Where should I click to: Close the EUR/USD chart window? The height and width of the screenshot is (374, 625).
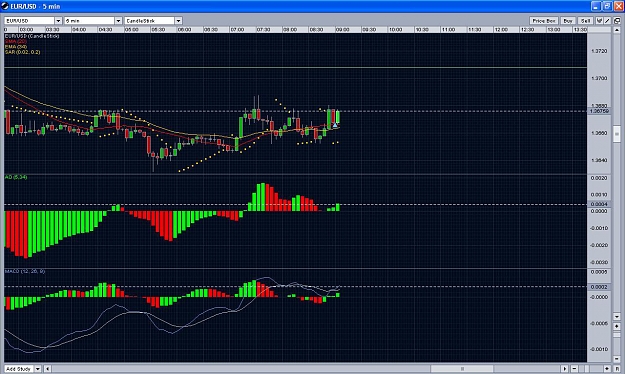619,6
